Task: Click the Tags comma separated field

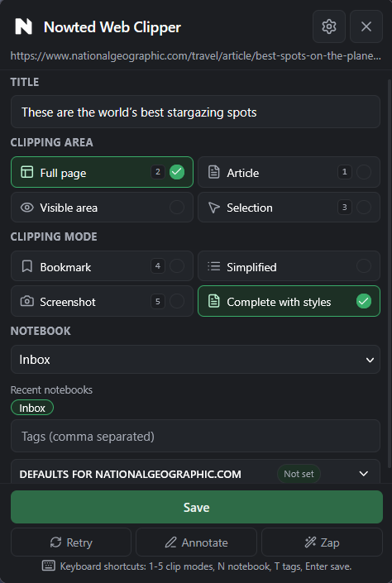Action: (195, 436)
